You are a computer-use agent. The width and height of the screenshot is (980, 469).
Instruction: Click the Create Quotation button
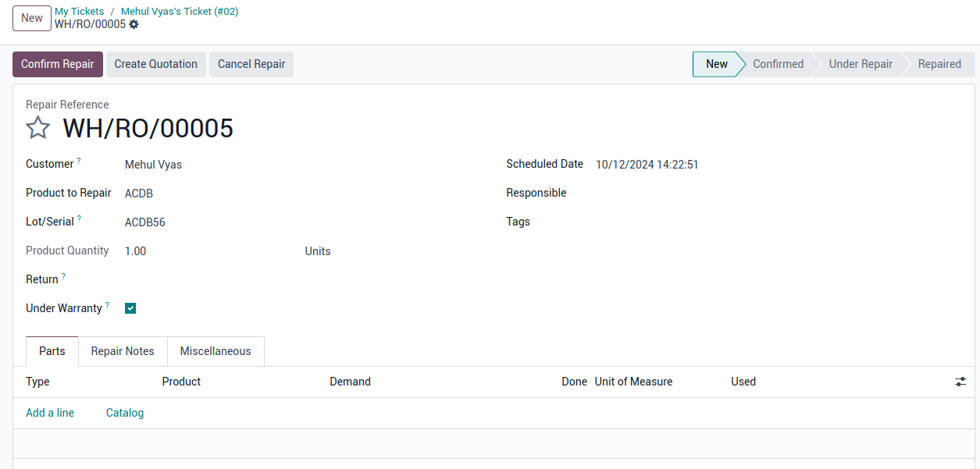156,64
